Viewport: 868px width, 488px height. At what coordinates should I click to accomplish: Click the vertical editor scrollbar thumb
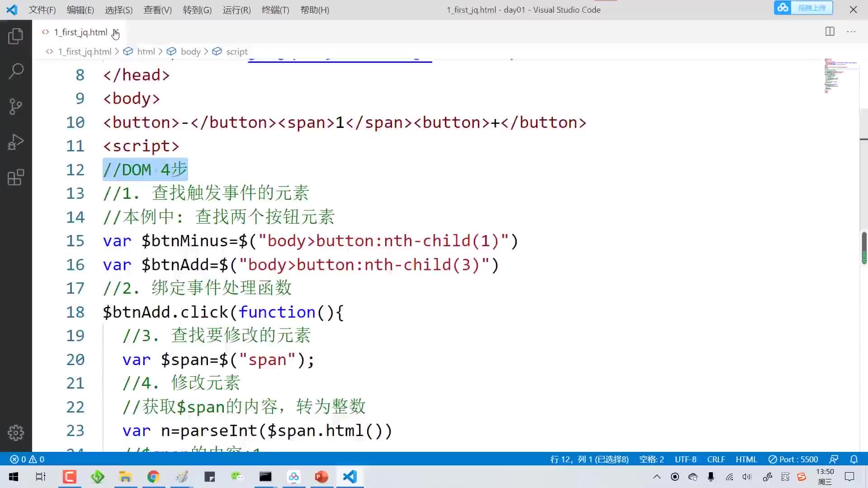(x=864, y=248)
